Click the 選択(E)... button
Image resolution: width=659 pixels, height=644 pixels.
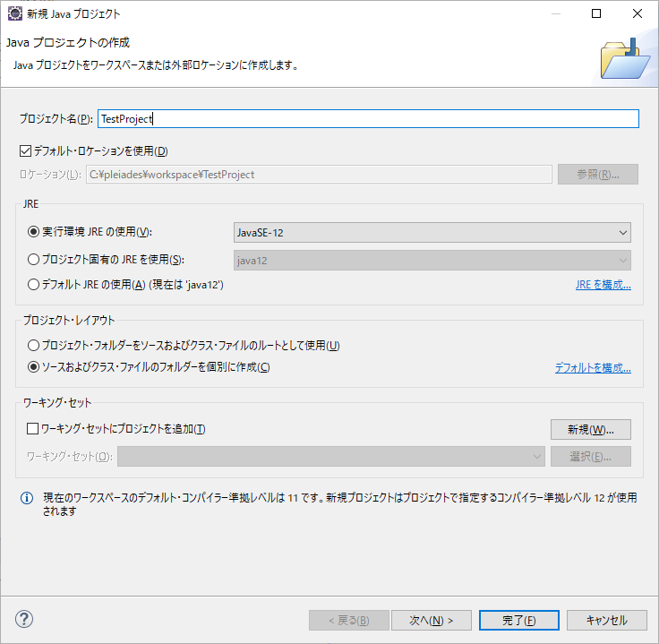click(x=590, y=457)
